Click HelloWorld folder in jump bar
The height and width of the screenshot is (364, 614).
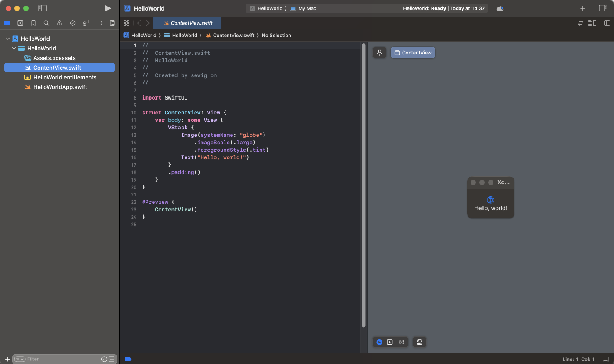(181, 35)
